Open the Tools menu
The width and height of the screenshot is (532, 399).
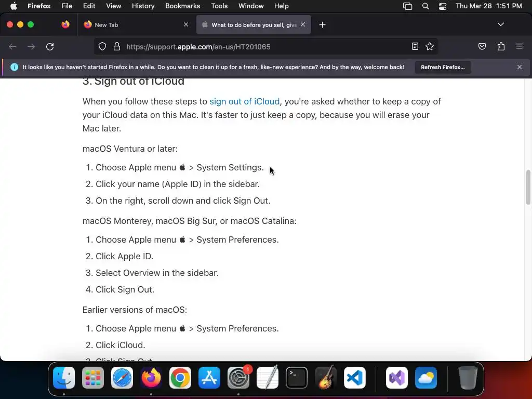click(x=219, y=6)
